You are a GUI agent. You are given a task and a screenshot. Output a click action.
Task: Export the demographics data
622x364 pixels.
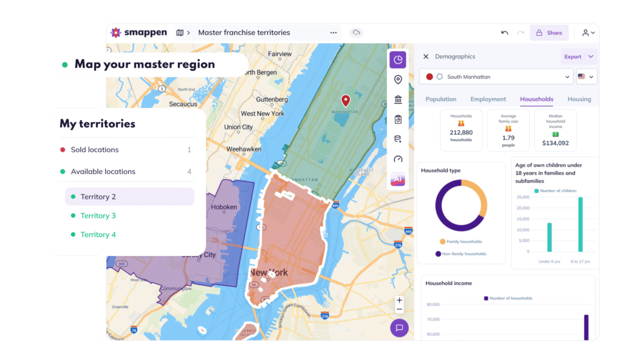(x=573, y=56)
